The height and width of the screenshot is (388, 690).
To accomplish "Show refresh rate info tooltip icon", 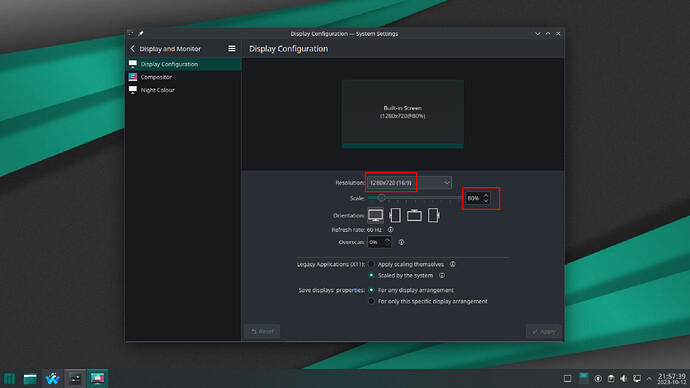I will tap(390, 230).
